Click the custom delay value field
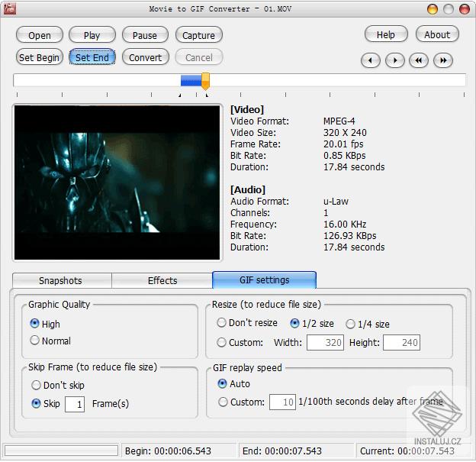Image resolution: width=476 pixels, height=462 pixels. pyautogui.click(x=282, y=402)
